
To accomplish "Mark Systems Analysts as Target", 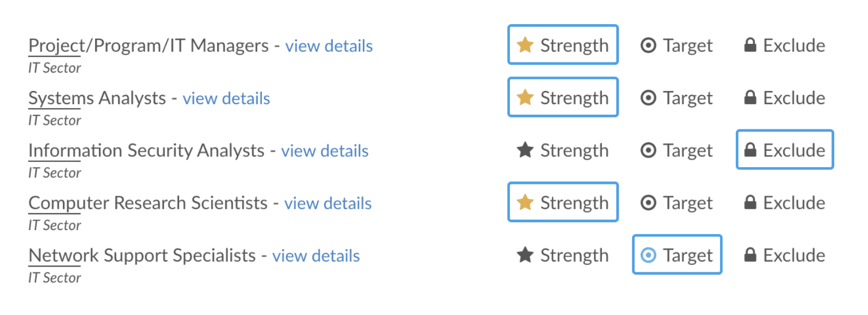I will 677,98.
